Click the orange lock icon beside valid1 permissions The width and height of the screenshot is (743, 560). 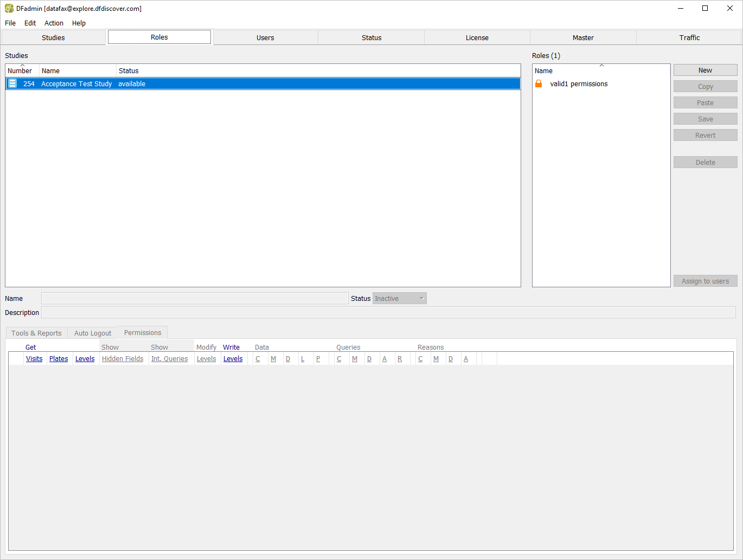pyautogui.click(x=539, y=83)
